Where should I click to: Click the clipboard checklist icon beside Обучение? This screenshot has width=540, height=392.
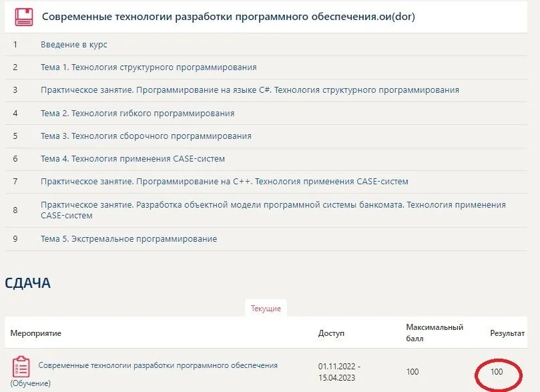coord(21,367)
